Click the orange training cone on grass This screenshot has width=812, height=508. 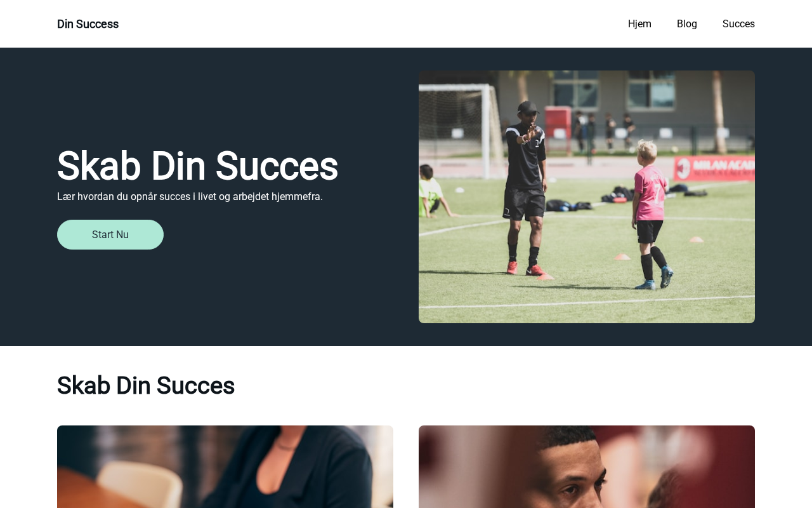622,257
